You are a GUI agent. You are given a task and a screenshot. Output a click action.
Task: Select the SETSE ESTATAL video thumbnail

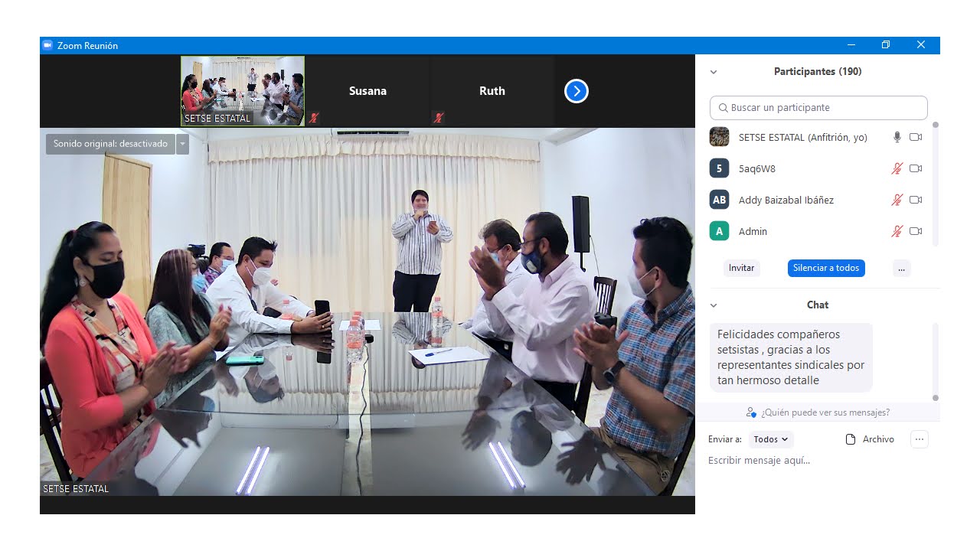point(243,91)
